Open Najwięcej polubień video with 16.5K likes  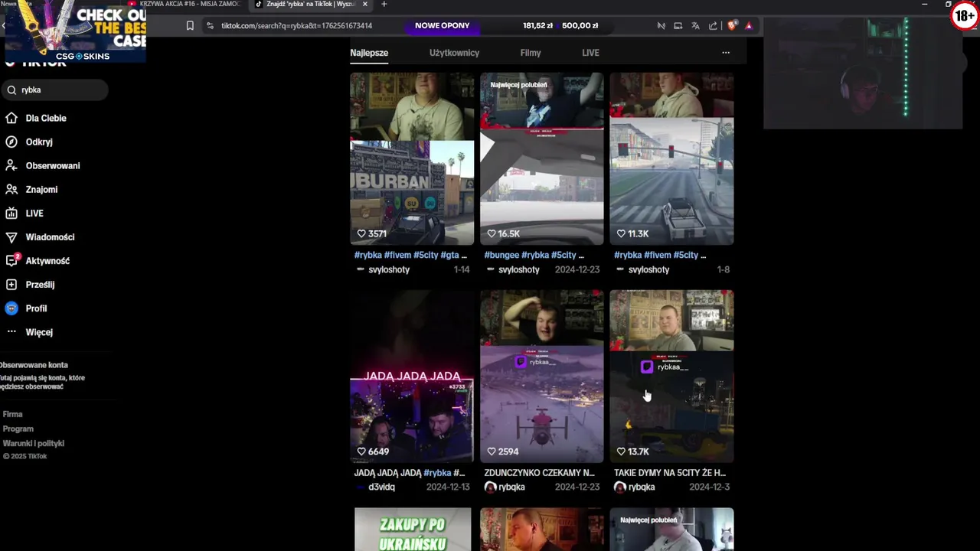point(541,158)
